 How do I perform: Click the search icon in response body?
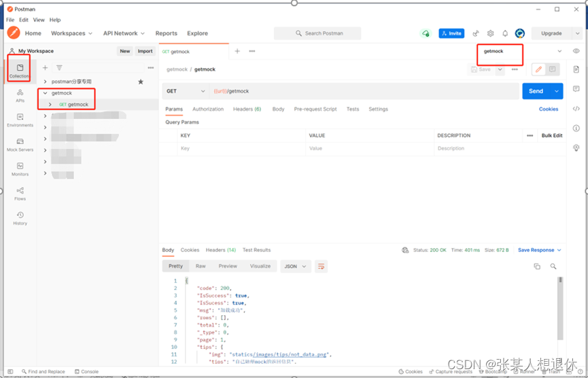point(553,267)
